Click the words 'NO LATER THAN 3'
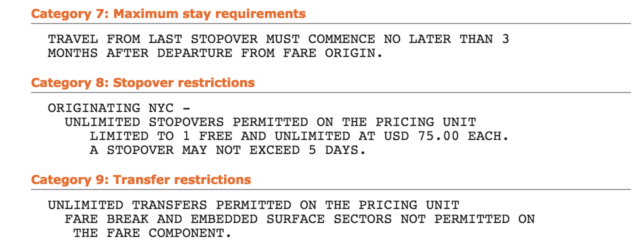Image resolution: width=644 pixels, height=252 pixels. point(446,39)
